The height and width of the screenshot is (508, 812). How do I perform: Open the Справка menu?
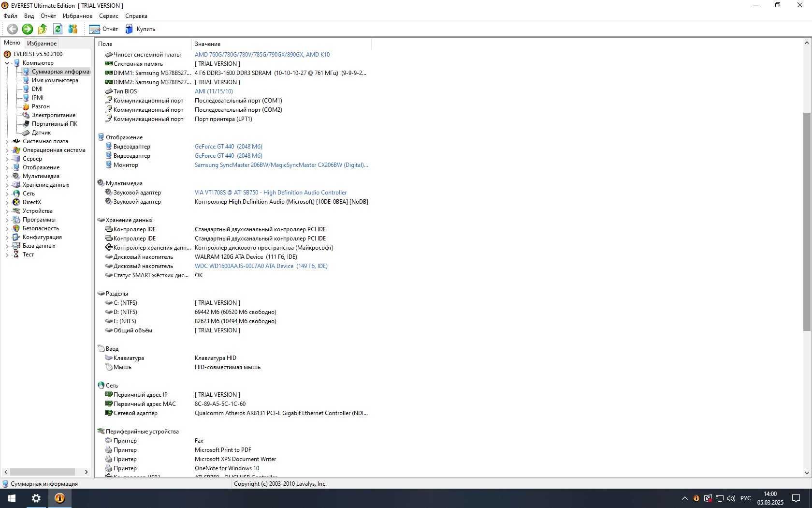pyautogui.click(x=136, y=16)
